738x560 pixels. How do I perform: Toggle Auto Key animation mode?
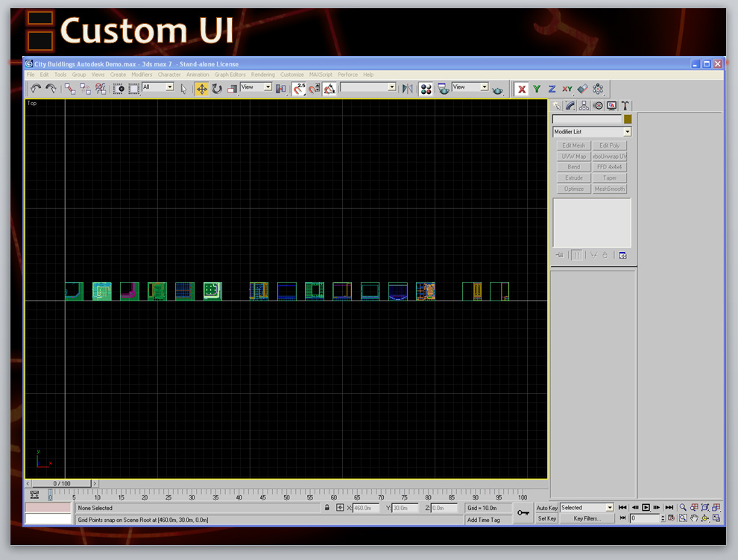tap(547, 508)
